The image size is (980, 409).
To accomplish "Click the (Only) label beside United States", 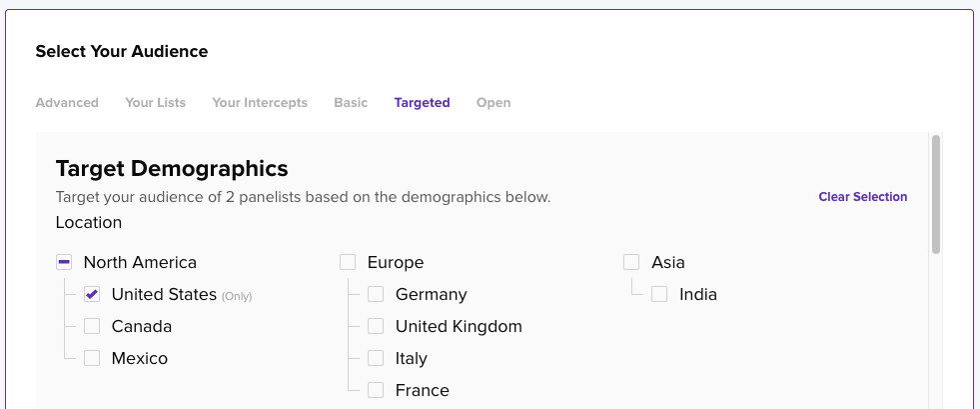I will pos(237,296).
